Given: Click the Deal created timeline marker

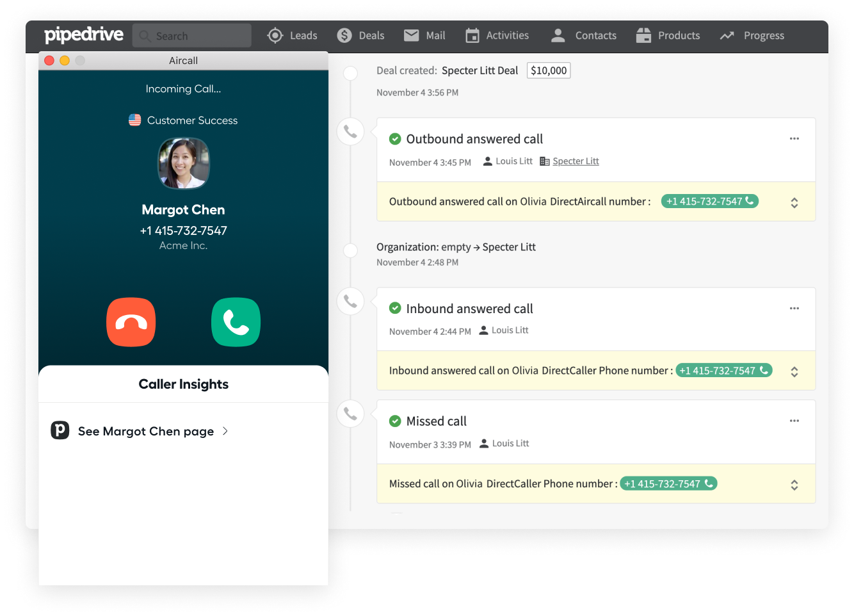Looking at the screenshot, I should tap(351, 73).
